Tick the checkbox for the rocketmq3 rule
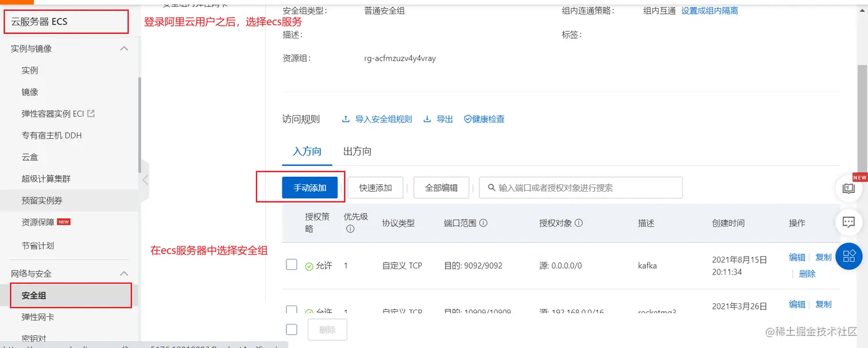The width and height of the screenshot is (868, 348). (292, 311)
